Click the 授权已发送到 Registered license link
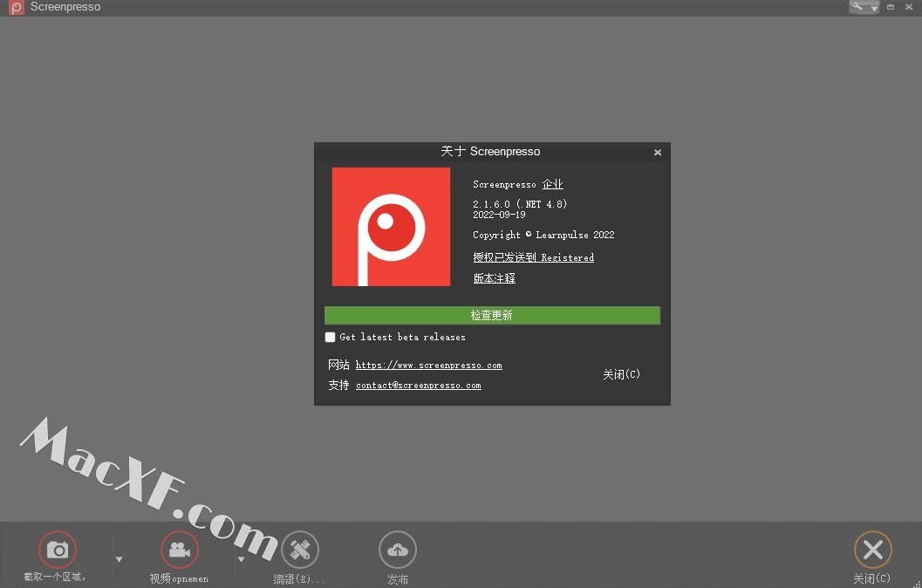Image resolution: width=922 pixels, height=588 pixels. click(533, 257)
